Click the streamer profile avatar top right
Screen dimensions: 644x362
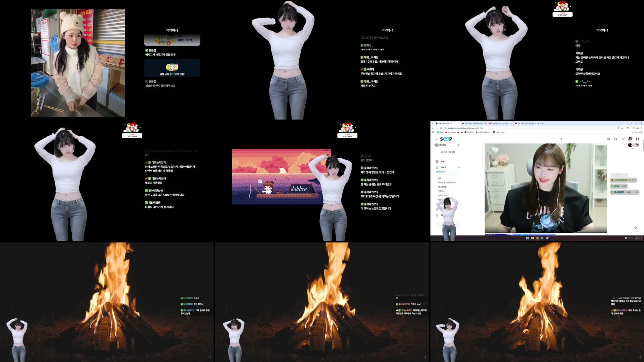coord(630,139)
